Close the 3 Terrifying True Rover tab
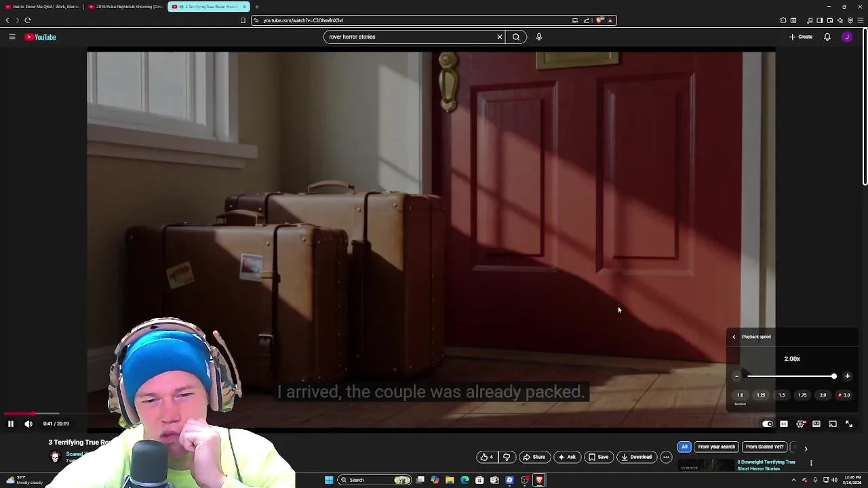The image size is (868, 488). coord(244,7)
